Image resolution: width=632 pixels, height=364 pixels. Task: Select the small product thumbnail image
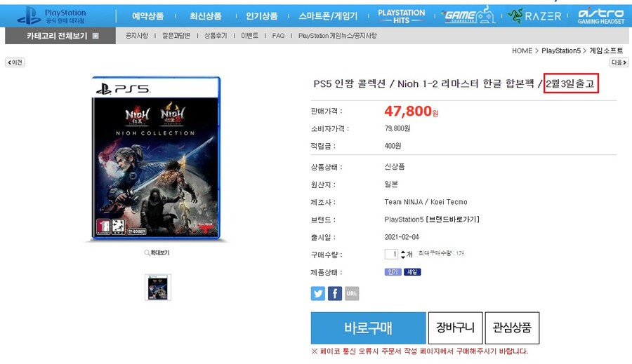point(158,288)
